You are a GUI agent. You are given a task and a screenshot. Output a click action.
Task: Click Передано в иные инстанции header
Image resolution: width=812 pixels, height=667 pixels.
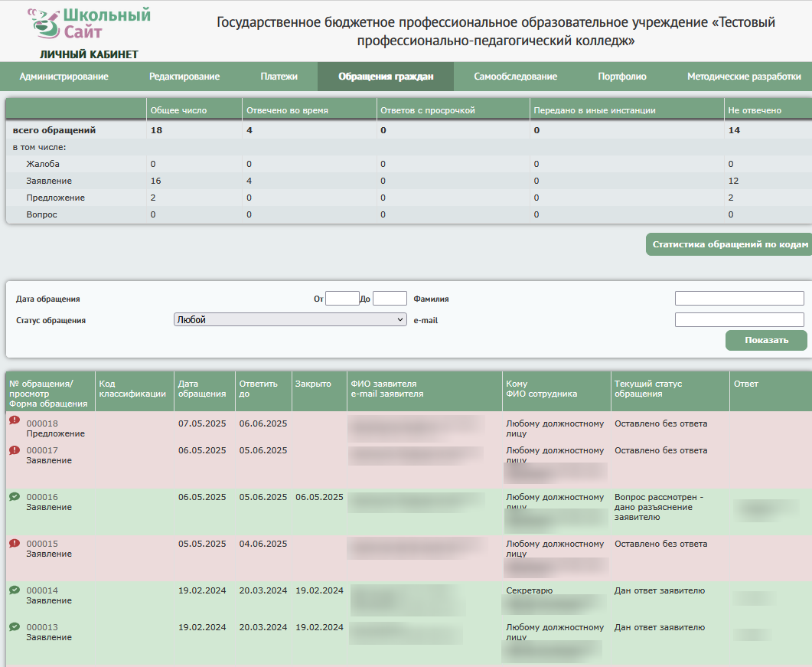(x=595, y=110)
